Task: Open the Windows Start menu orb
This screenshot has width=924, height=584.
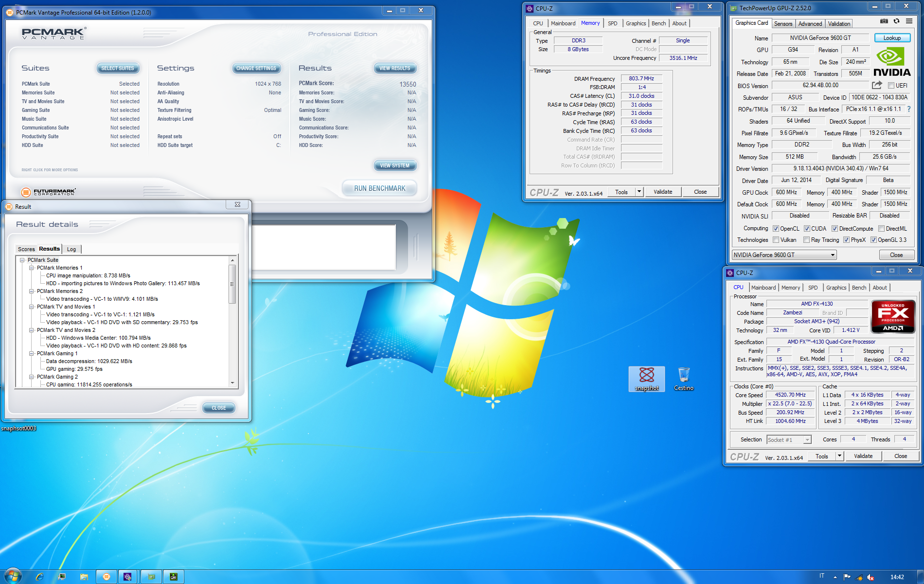Action: coord(13,576)
